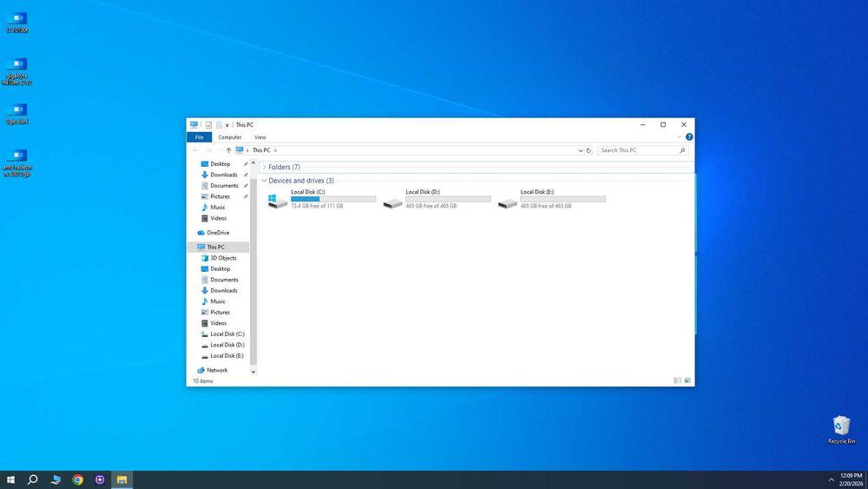
Task: Click navigation pane scrollbar down arrow
Action: (253, 372)
